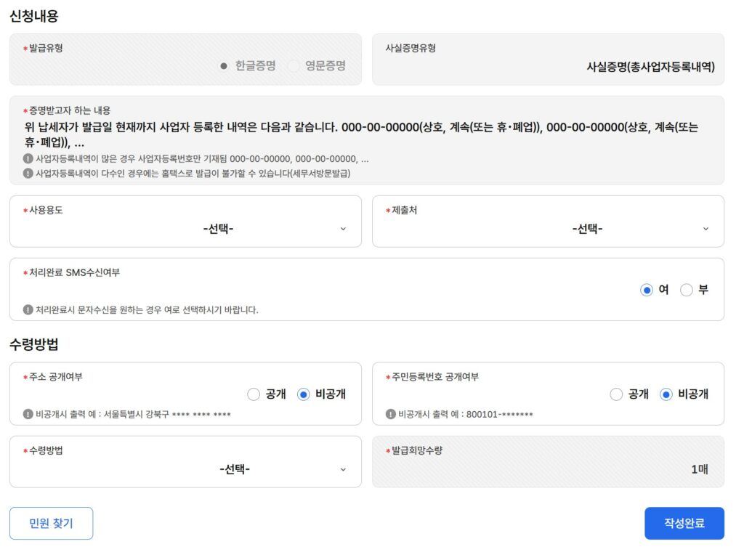Image resolution: width=744 pixels, height=560 pixels.
Task: Click the 수령방법 chevron arrow
Action: pos(343,469)
